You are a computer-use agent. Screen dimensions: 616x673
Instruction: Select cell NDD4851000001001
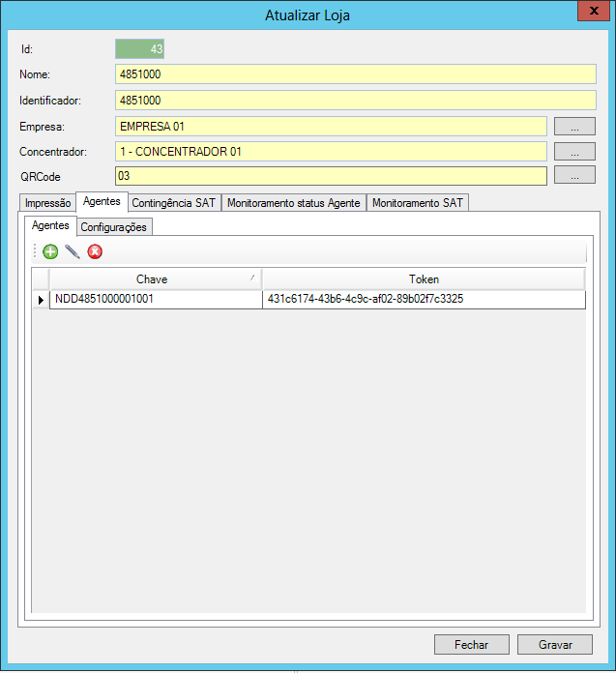156,299
